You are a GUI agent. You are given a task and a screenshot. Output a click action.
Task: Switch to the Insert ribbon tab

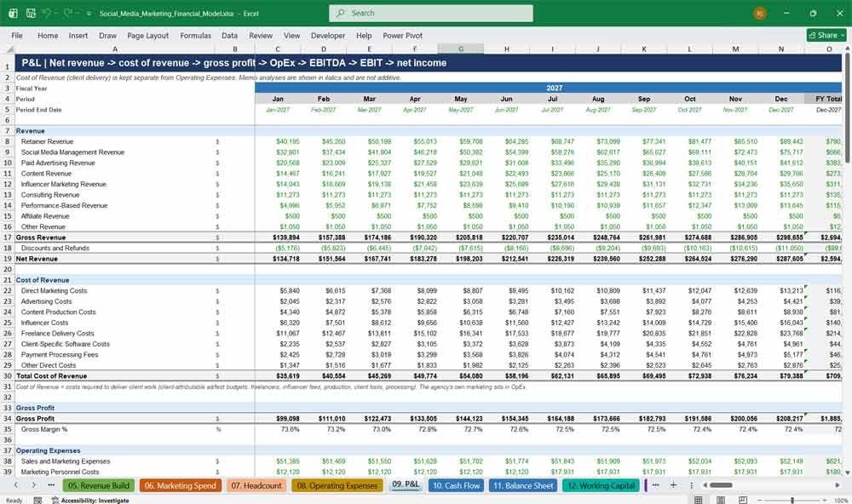coord(78,35)
